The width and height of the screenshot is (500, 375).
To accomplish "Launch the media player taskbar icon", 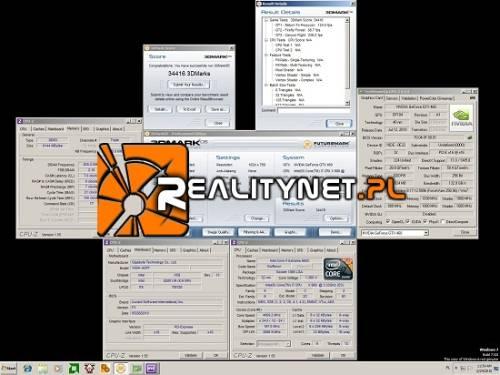I will tap(58, 368).
